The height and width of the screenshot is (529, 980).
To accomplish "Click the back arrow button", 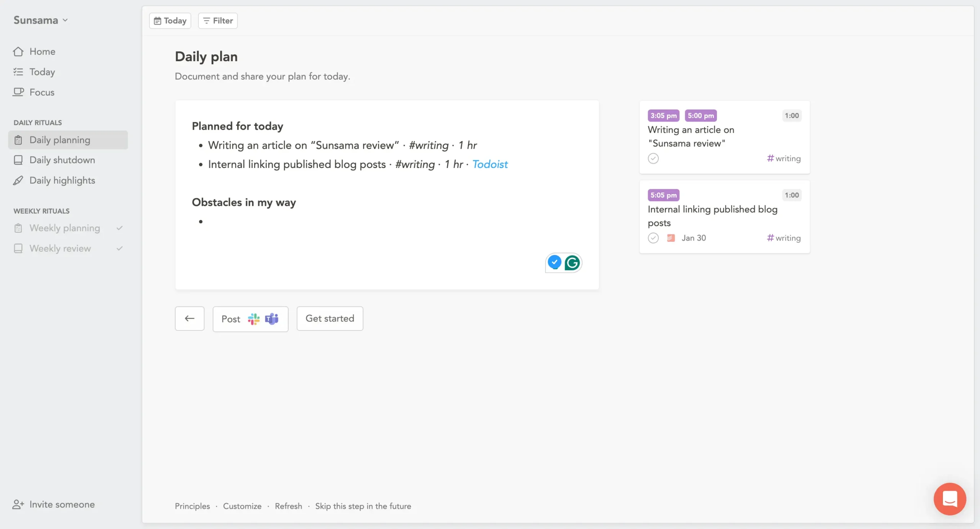I will point(189,318).
